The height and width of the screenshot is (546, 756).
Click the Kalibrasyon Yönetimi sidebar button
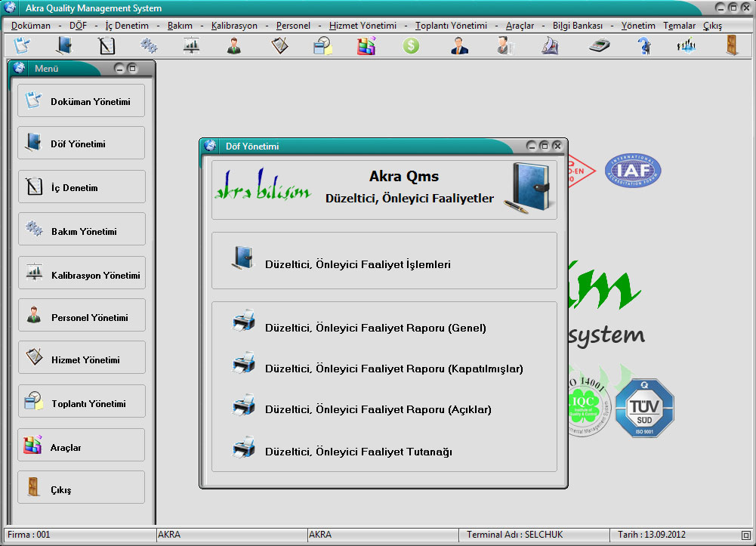82,273
